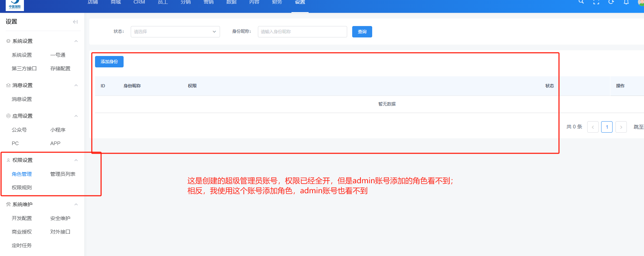
Task: Open the 一号通 menu item
Action: [x=58, y=55]
